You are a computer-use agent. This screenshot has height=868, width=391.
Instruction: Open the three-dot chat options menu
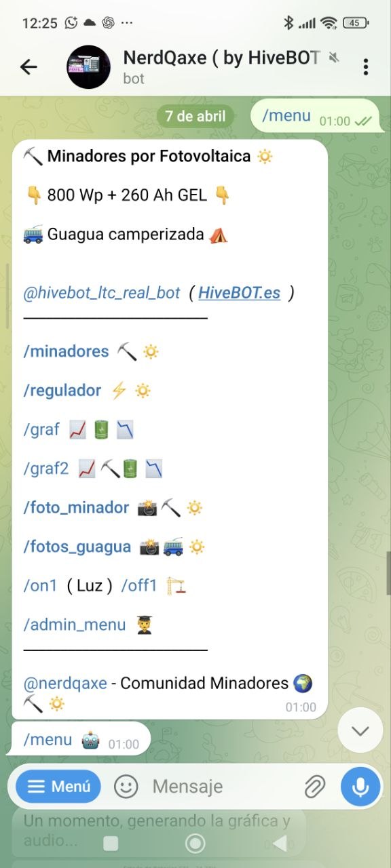pyautogui.click(x=366, y=66)
